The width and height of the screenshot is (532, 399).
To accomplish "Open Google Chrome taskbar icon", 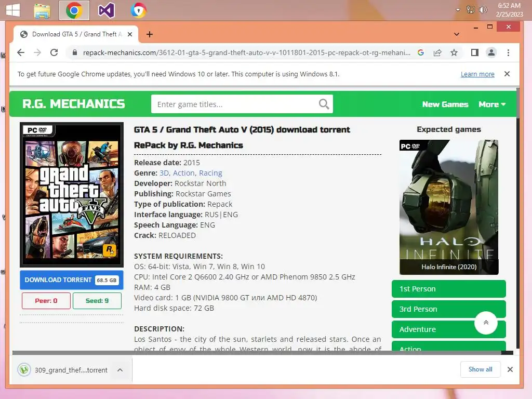I will point(74,10).
